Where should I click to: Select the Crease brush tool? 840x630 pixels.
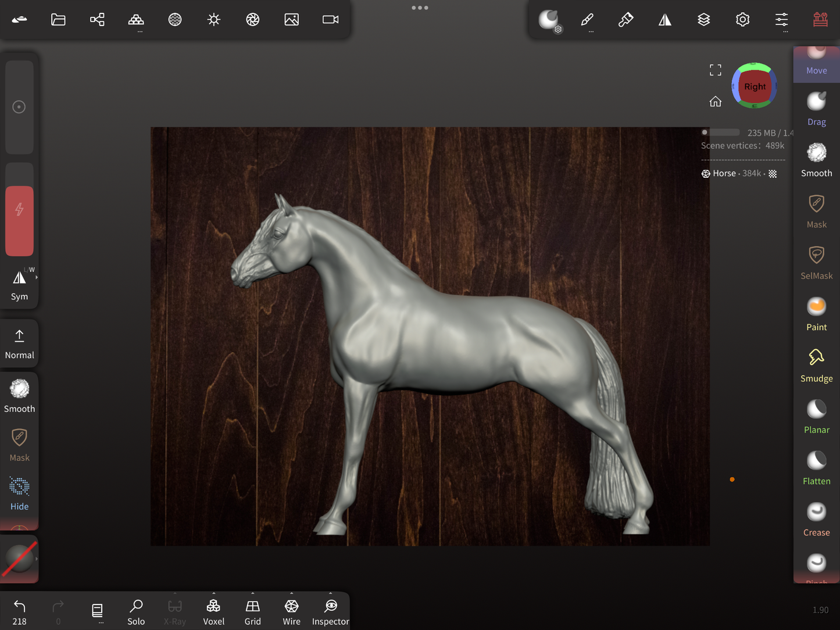816,520
